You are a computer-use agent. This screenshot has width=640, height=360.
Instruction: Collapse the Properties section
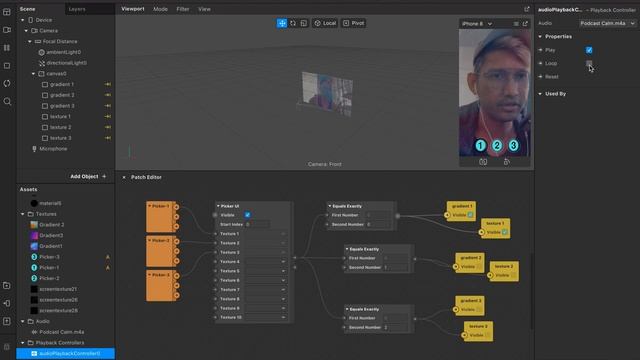click(x=540, y=37)
